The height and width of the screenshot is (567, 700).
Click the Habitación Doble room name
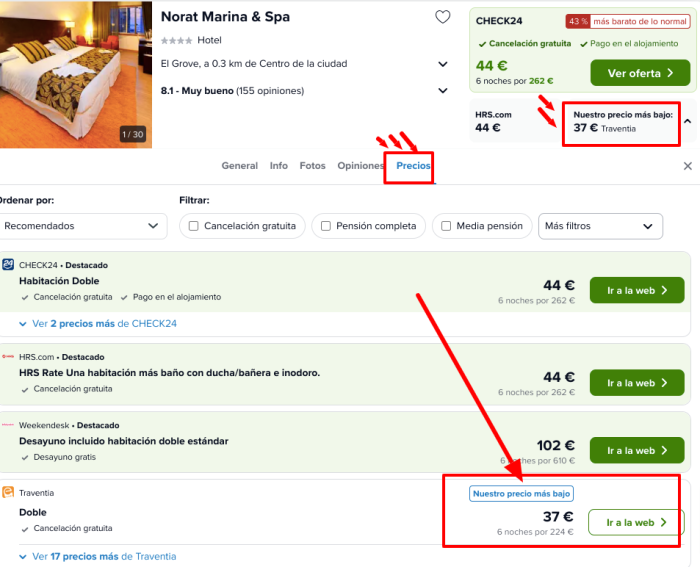(59, 281)
